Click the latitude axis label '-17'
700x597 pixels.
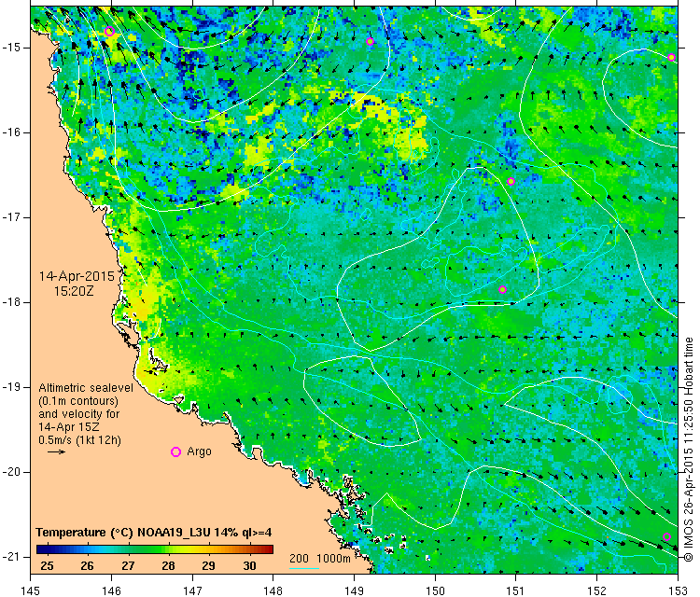10,217
